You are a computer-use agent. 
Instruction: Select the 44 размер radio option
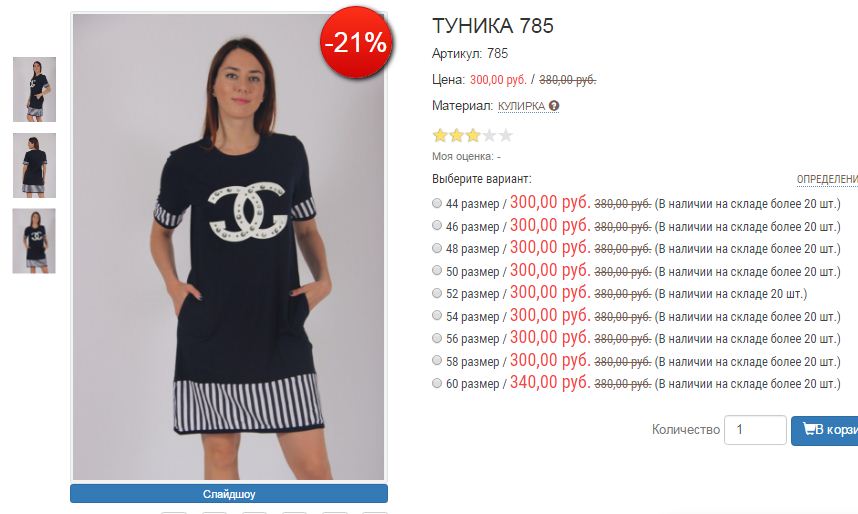[437, 203]
